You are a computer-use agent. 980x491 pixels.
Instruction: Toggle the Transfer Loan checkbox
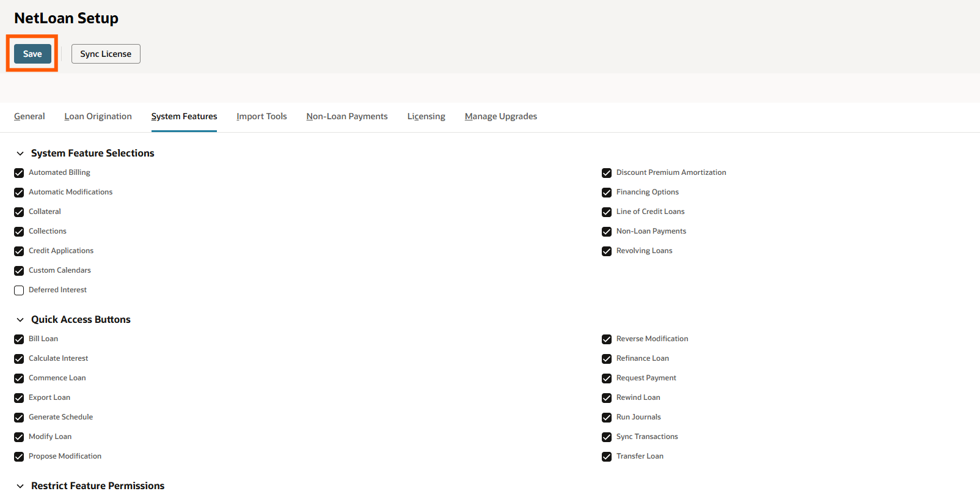pos(607,457)
